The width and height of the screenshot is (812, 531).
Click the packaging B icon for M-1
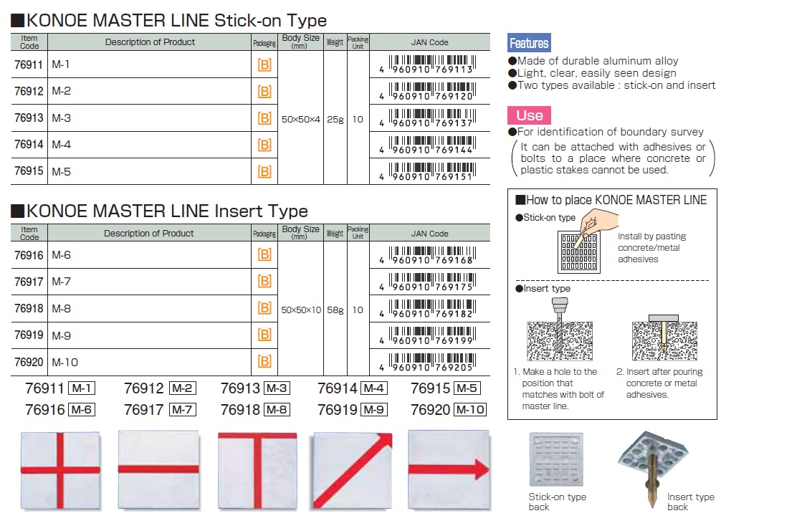pos(264,65)
